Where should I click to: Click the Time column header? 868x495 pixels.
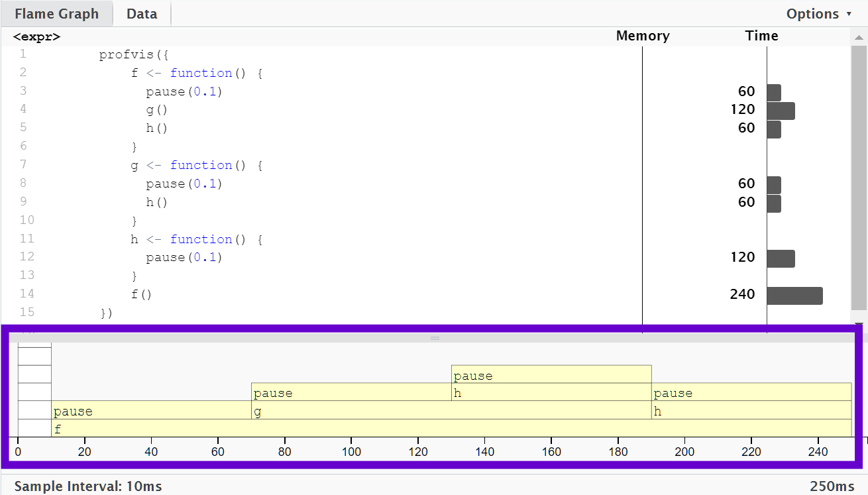[761, 36]
